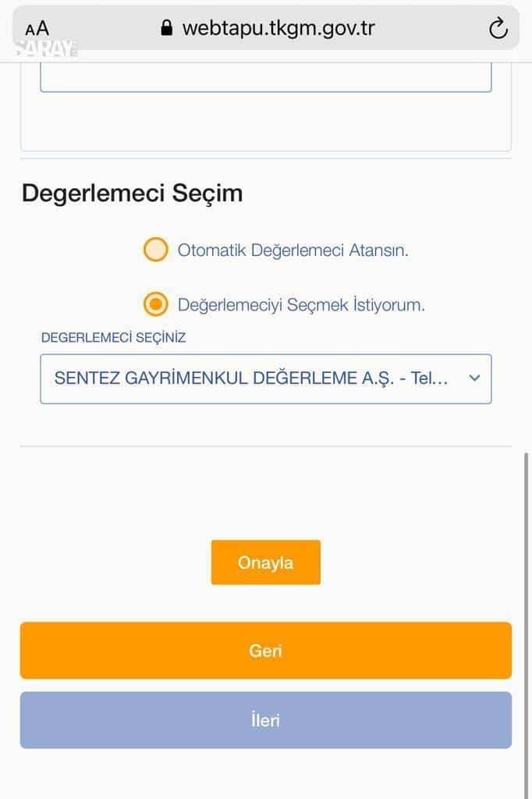Proceed with the İleri button
Image resolution: width=532 pixels, height=799 pixels.
tap(266, 720)
